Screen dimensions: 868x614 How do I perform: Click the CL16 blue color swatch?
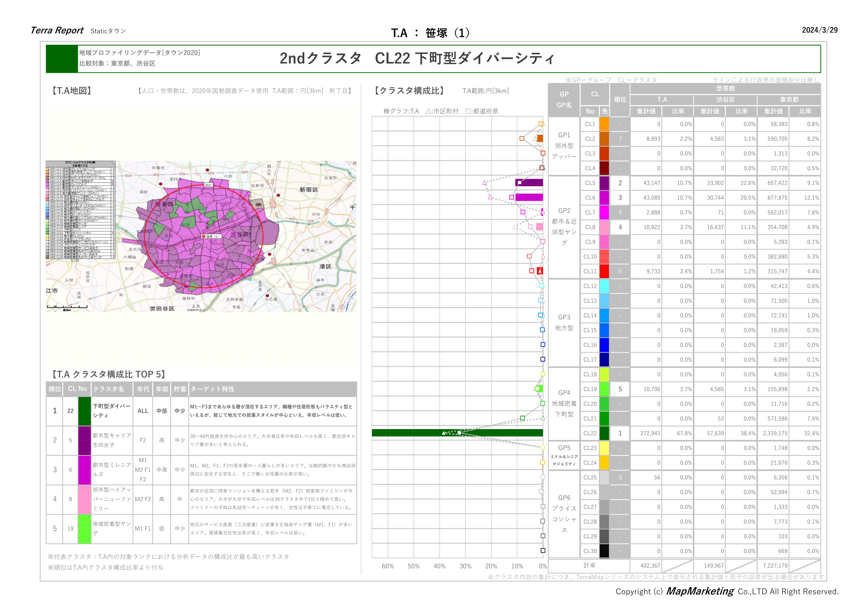click(x=604, y=345)
